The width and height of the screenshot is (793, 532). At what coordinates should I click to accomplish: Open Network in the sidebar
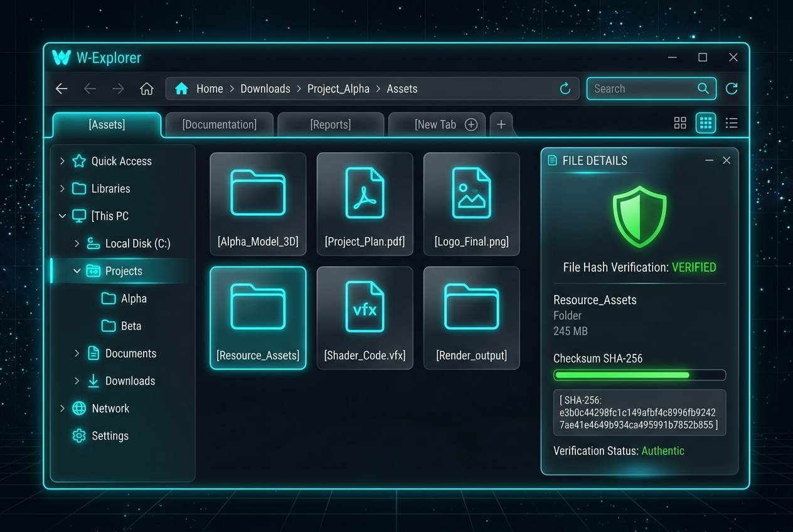pyautogui.click(x=101, y=408)
